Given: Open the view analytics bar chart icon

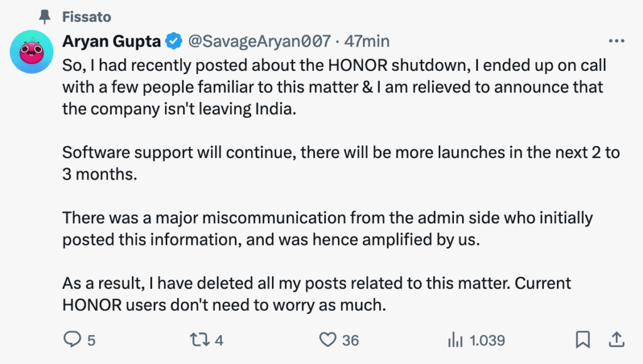Looking at the screenshot, I should (455, 340).
